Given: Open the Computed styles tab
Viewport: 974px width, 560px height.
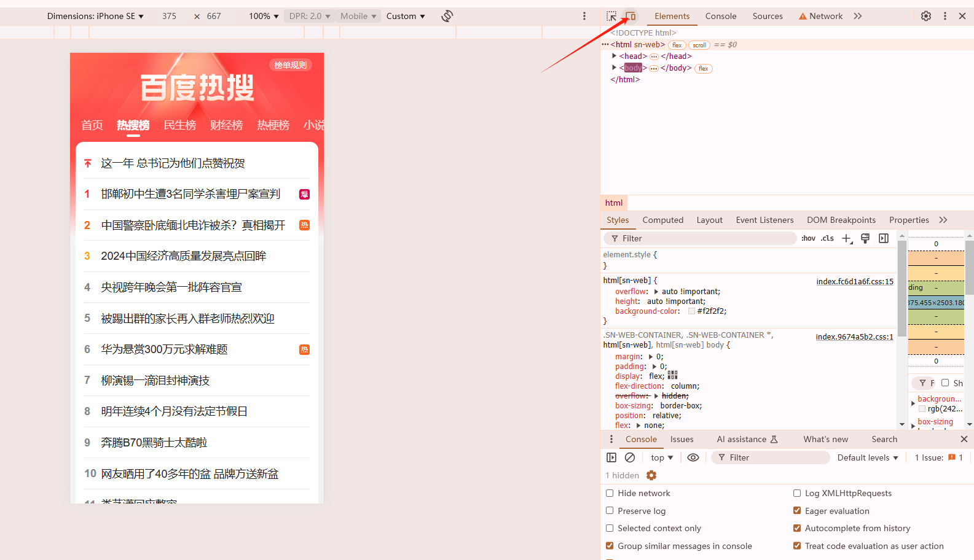Looking at the screenshot, I should [662, 220].
